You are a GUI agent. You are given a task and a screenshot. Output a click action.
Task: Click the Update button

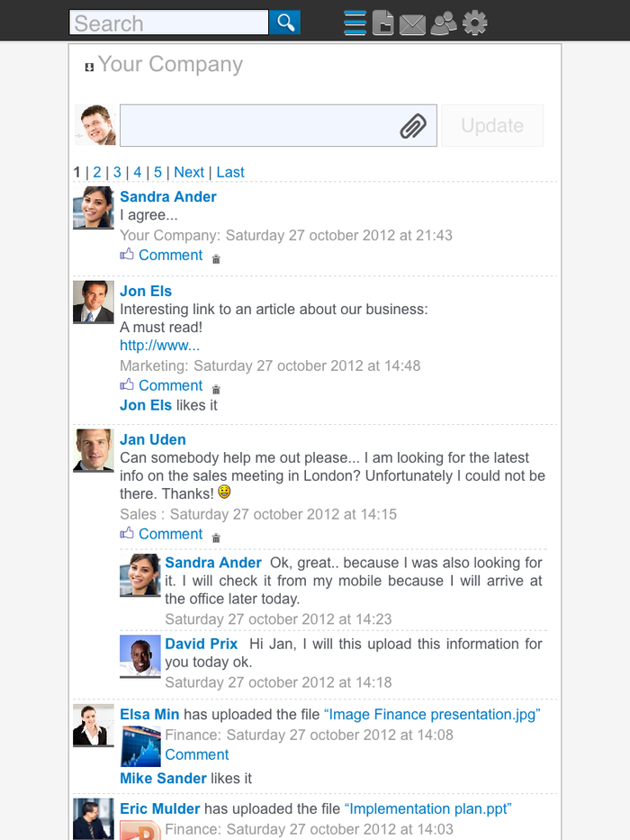pos(492,126)
